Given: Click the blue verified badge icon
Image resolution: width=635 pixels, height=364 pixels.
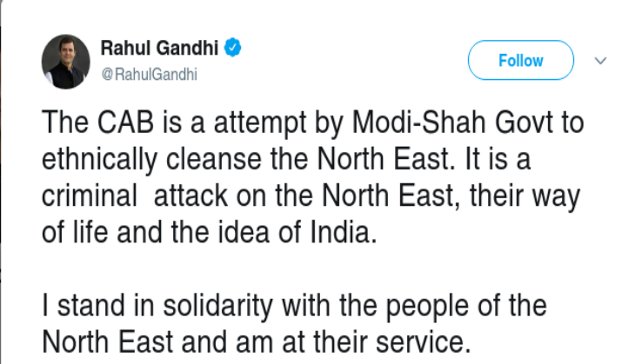Looking at the screenshot, I should [x=233, y=47].
